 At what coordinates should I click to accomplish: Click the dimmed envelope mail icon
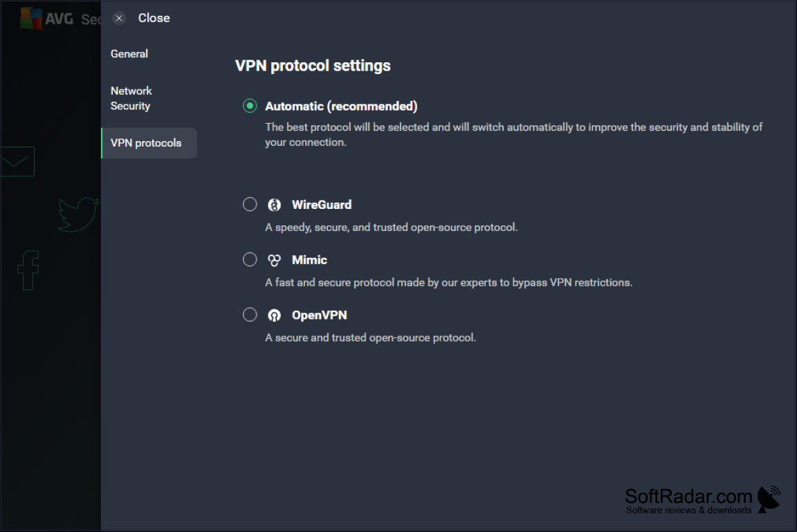click(x=17, y=162)
